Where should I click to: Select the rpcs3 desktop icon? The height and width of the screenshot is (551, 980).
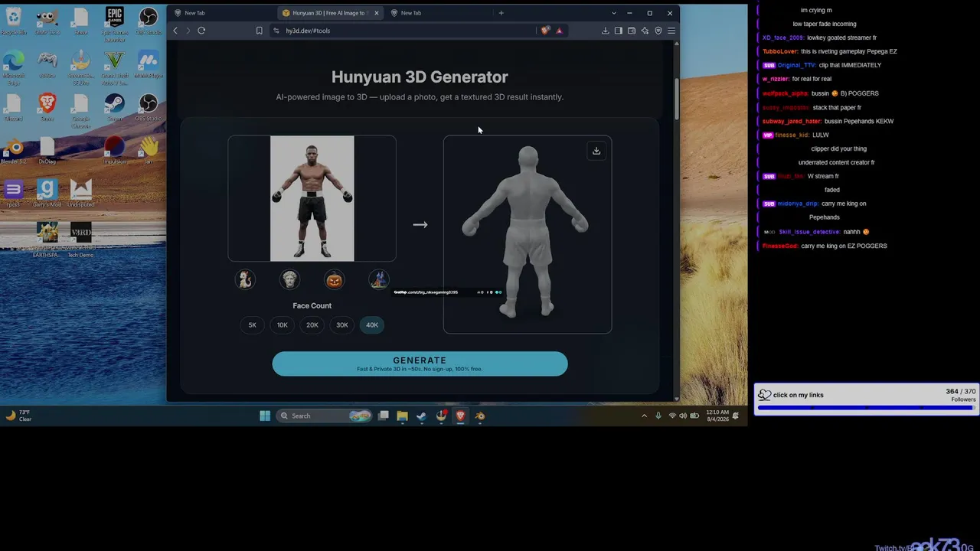coord(14,193)
